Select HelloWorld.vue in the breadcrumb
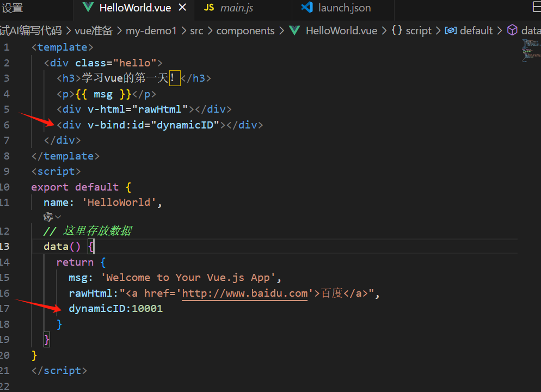Screen dimensions: 541x392 coord(342,30)
